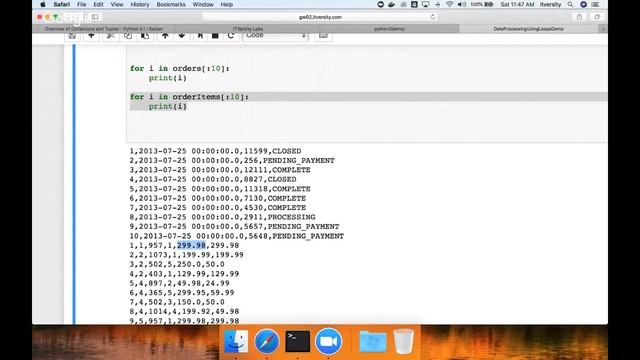This screenshot has width=640, height=360.
Task: Toggle the Safari sidebar button
Action: (x=95, y=17)
